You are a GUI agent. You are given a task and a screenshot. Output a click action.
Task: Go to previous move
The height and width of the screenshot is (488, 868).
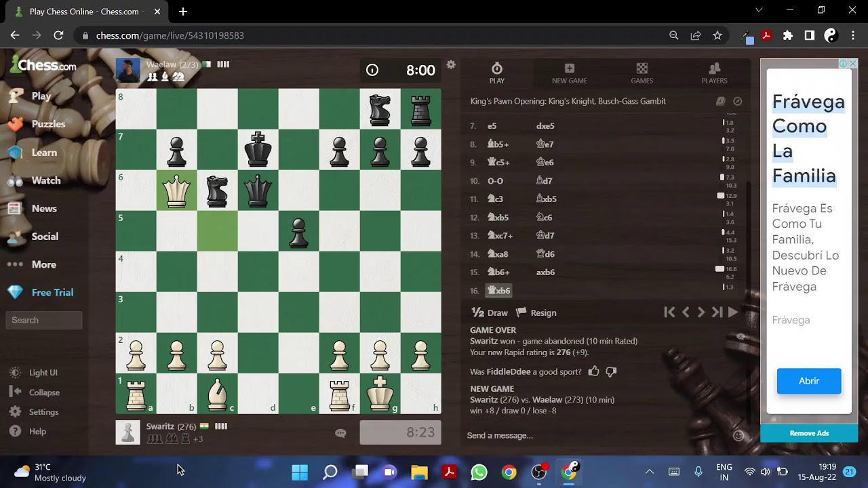point(686,312)
